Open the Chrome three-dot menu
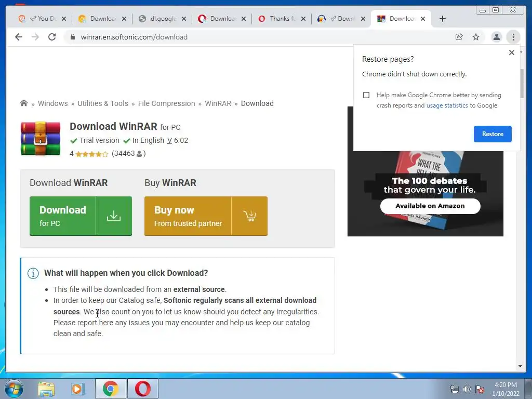Image resolution: width=532 pixels, height=399 pixels. [513, 37]
